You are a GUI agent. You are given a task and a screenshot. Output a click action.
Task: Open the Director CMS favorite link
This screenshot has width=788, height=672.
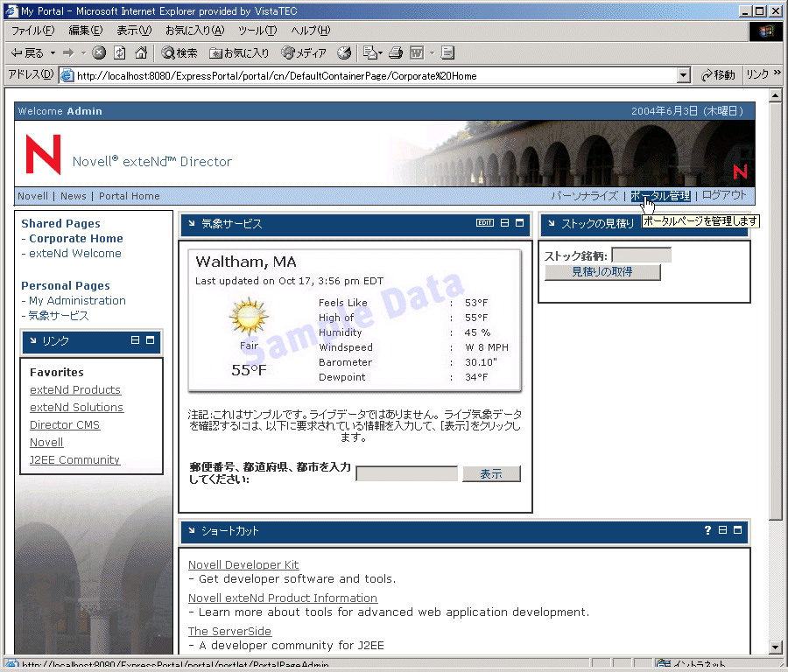[65, 425]
